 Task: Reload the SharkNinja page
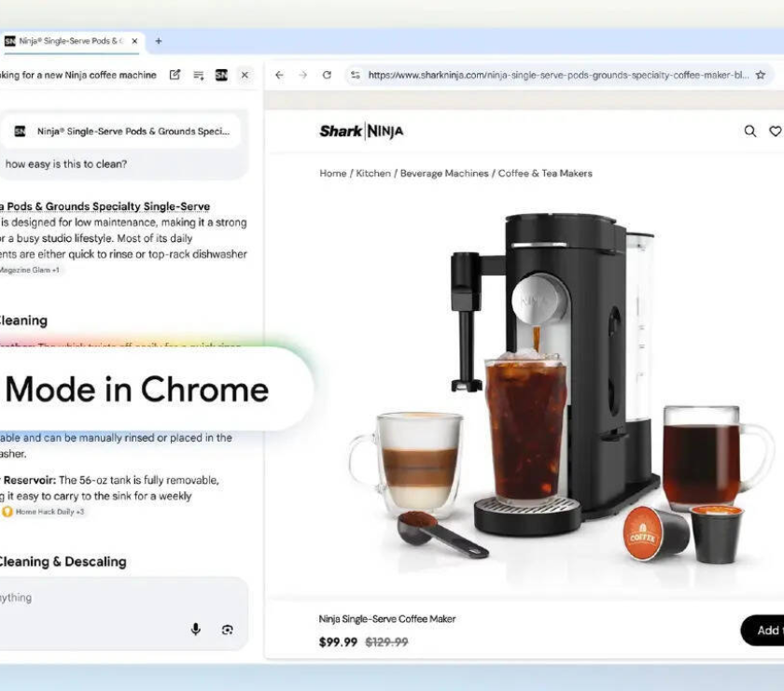pos(327,75)
